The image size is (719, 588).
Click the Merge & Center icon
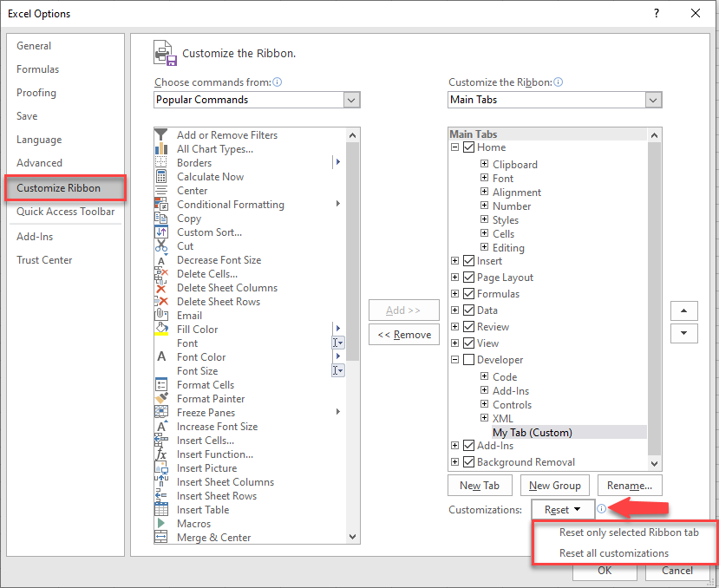(x=161, y=537)
